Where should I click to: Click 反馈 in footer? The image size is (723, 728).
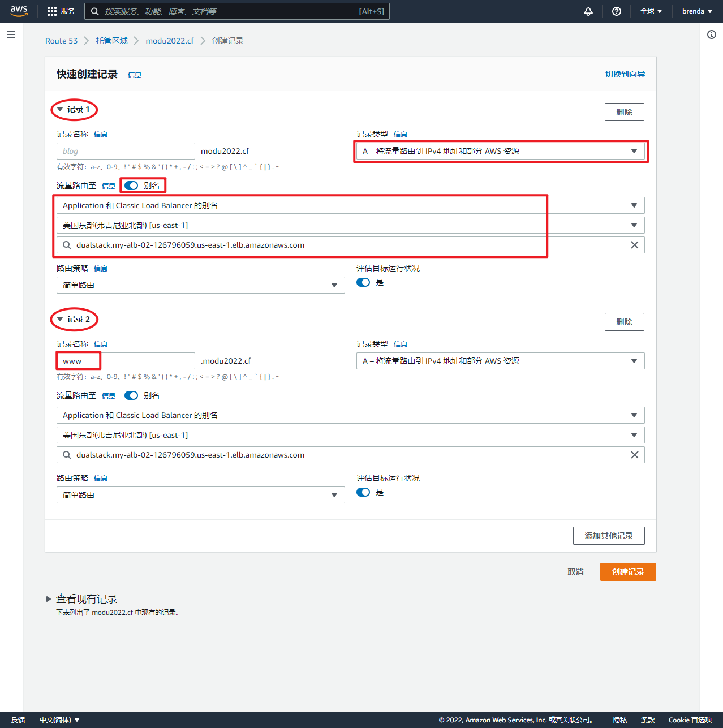(18, 720)
